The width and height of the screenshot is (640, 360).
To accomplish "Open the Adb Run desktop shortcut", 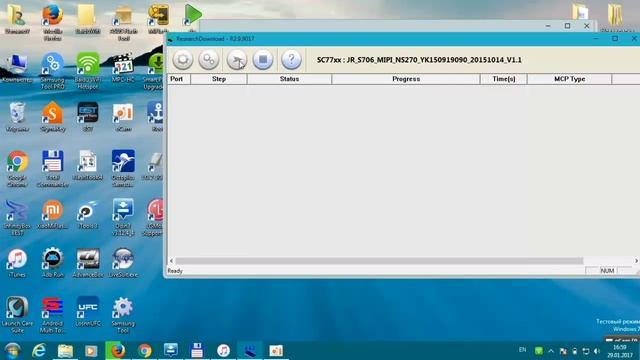I will pos(53,263).
